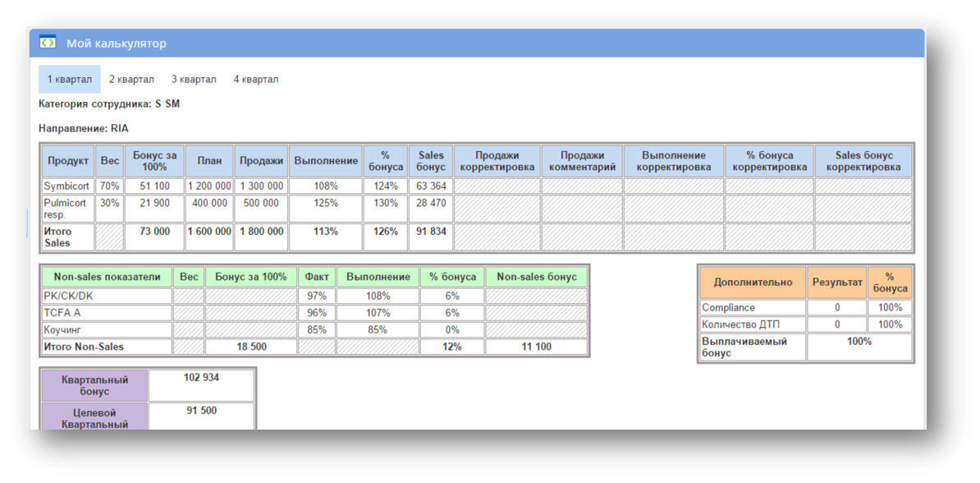
Task: Click the Non-sales бонус total 11 100
Action: coord(536,347)
